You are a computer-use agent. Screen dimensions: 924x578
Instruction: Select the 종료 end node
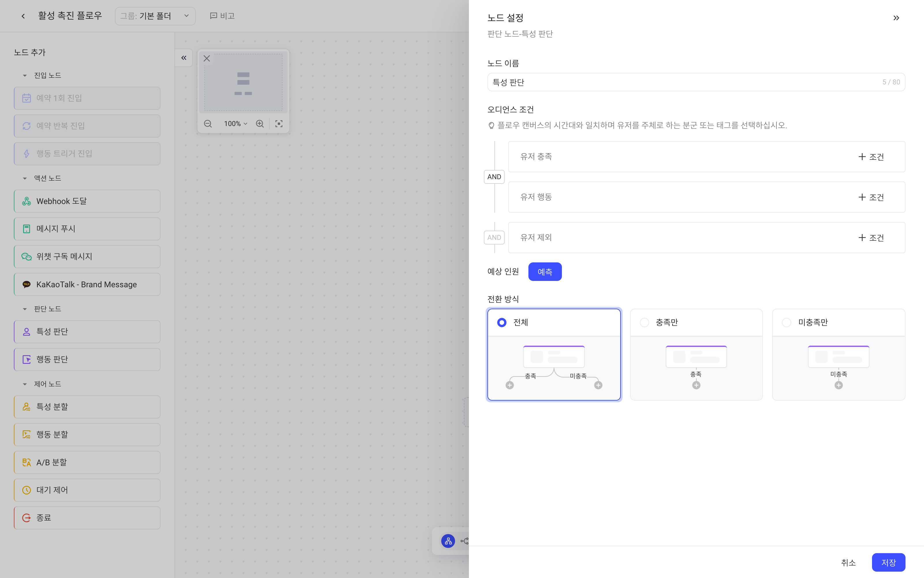[87, 518]
